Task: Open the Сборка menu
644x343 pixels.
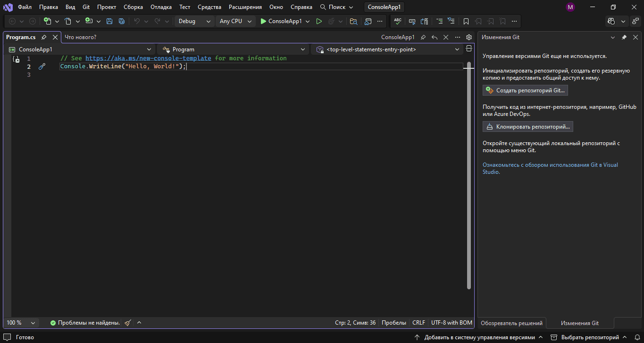Action: point(133,7)
